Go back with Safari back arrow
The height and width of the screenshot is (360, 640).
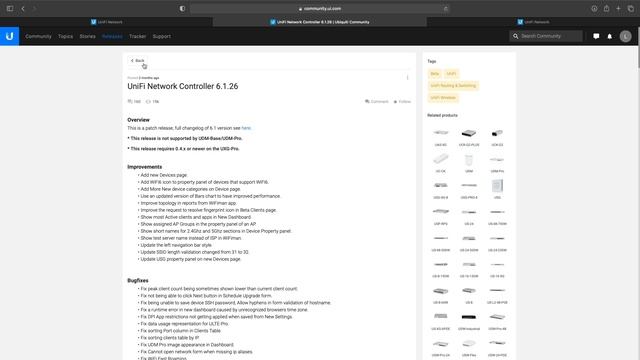[23, 8]
